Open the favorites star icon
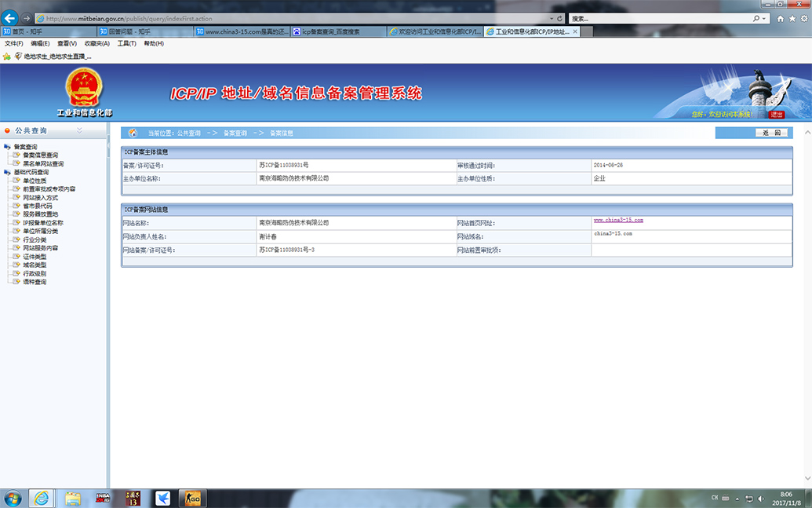This screenshot has height=508, width=812. (792, 19)
